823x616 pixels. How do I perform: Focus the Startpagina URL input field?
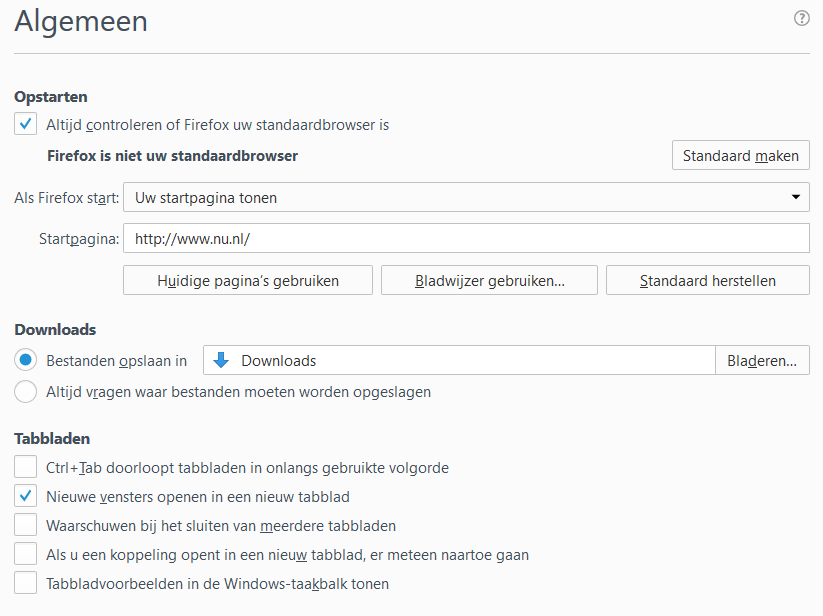[466, 238]
